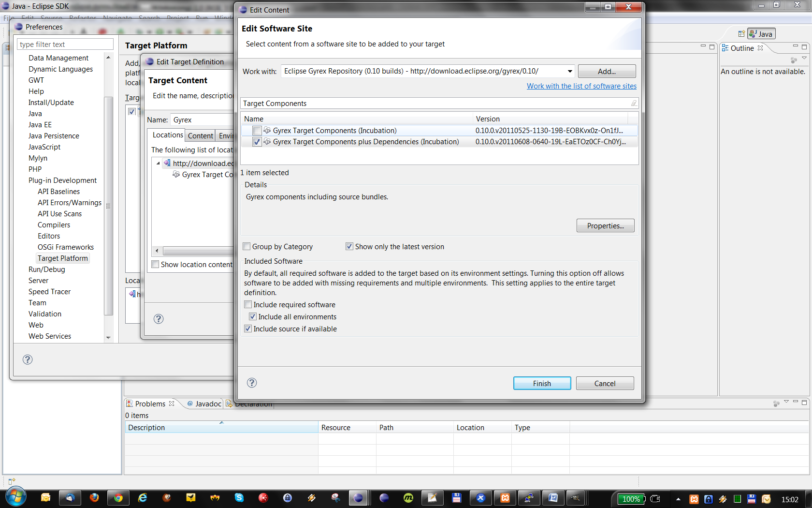Click the help icon in Edit Content dialog
The width and height of the screenshot is (812, 508).
tap(252, 383)
